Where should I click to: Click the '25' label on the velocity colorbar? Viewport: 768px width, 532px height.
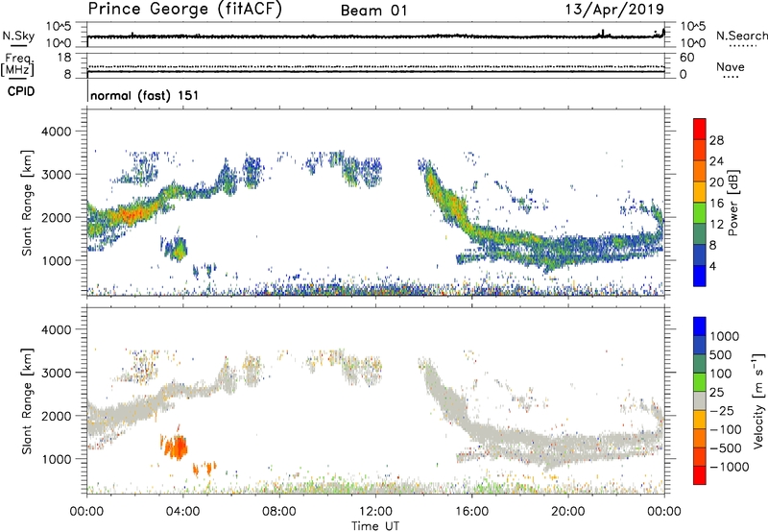[716, 392]
